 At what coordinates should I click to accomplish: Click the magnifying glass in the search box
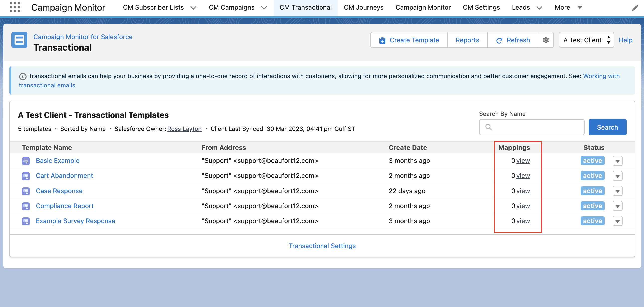point(489,127)
